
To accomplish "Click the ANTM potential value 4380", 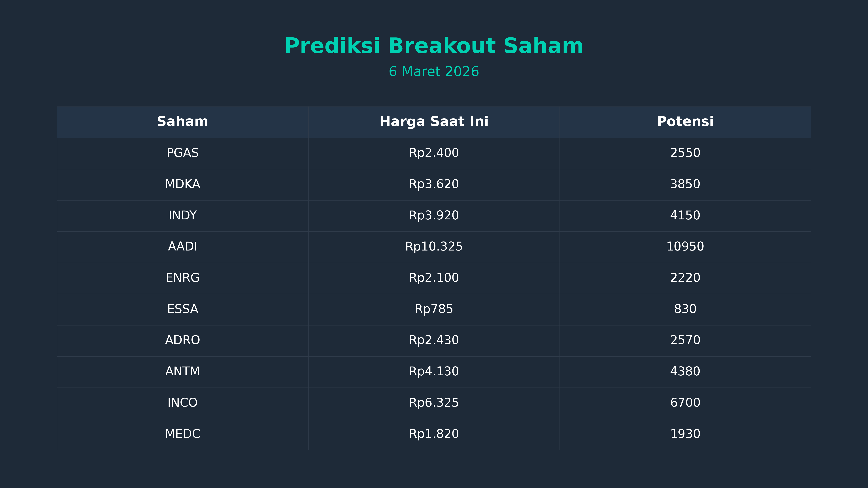I will tap(685, 371).
